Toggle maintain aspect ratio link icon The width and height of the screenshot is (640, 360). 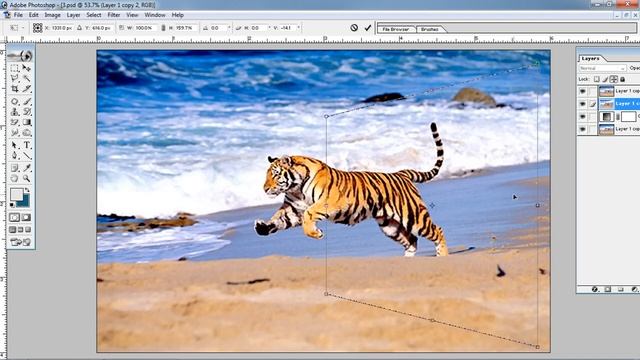pos(163,28)
